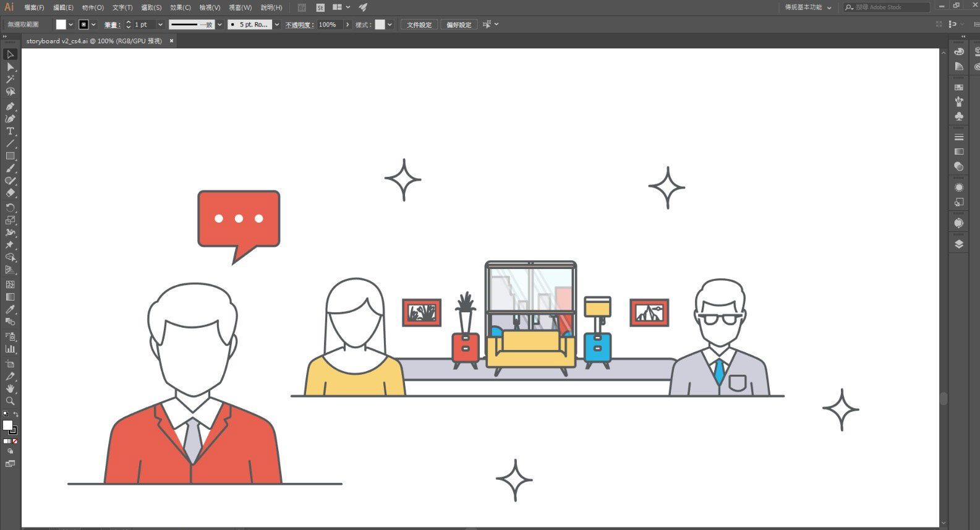Pick the Magic Wand tool
The width and height of the screenshot is (980, 530).
(x=10, y=79)
